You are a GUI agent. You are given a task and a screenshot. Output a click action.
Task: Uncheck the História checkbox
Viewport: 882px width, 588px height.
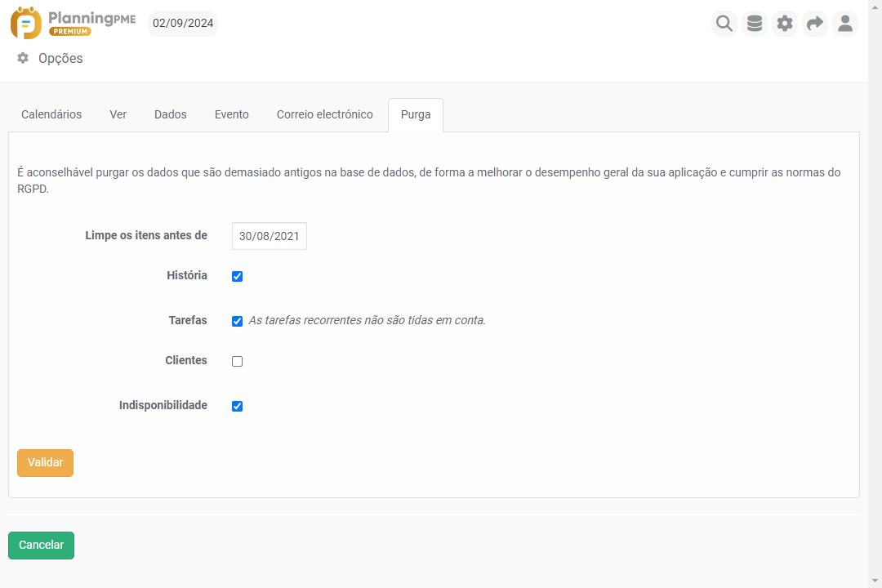(x=238, y=276)
